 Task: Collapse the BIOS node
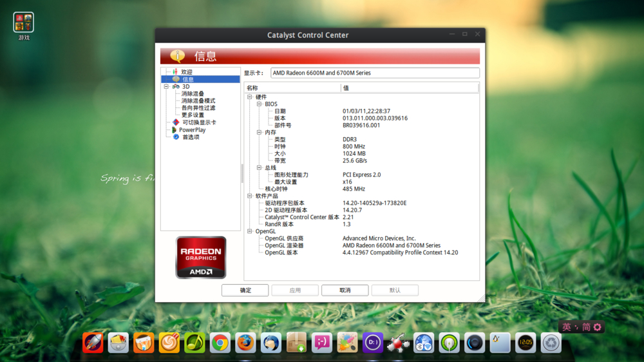click(x=259, y=104)
